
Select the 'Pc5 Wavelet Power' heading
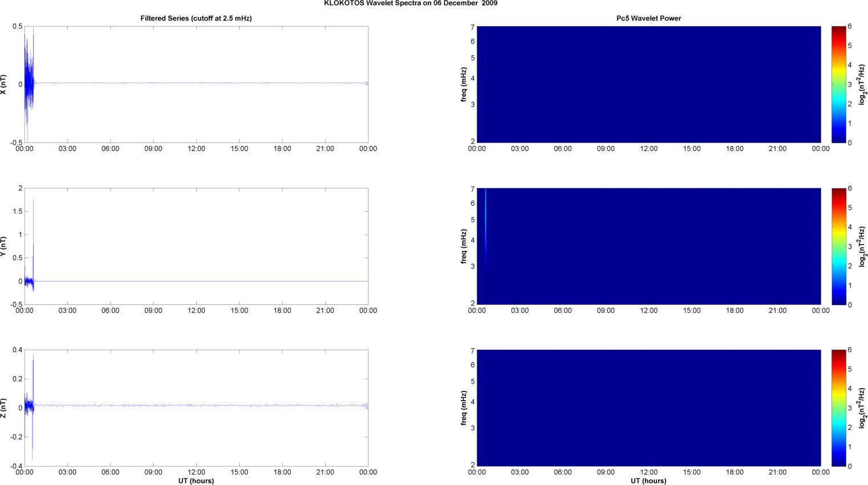click(648, 18)
